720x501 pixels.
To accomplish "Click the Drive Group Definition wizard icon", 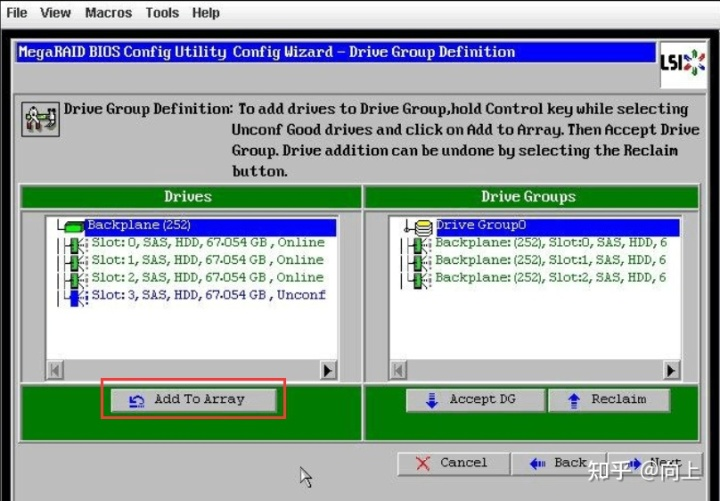I will tap(40, 119).
